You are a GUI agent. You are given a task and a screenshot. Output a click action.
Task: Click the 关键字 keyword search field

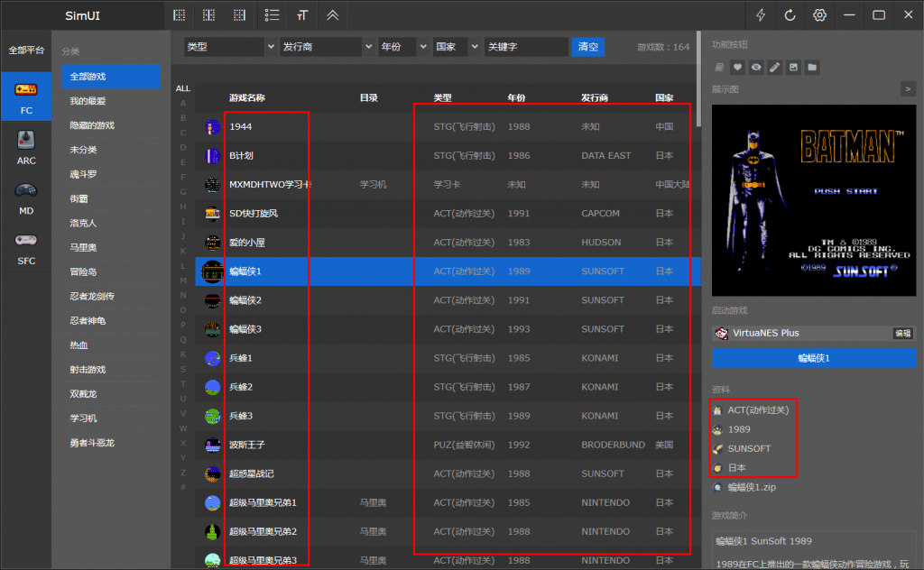point(525,47)
